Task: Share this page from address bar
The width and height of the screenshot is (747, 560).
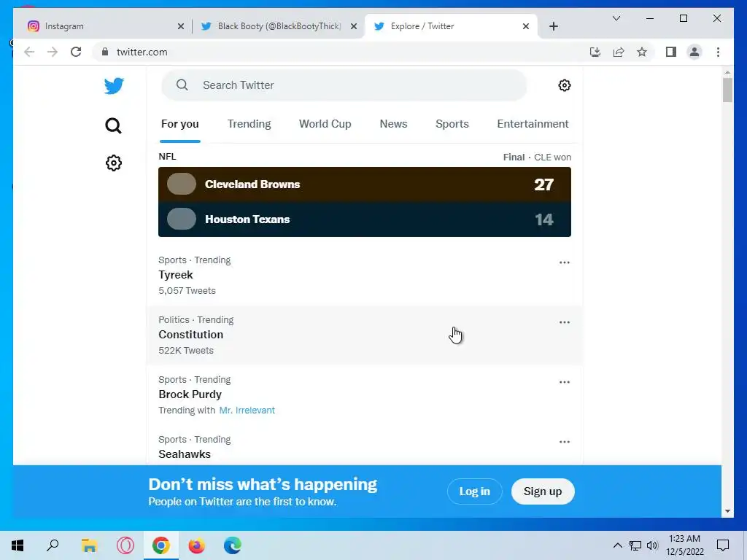Action: point(619,52)
